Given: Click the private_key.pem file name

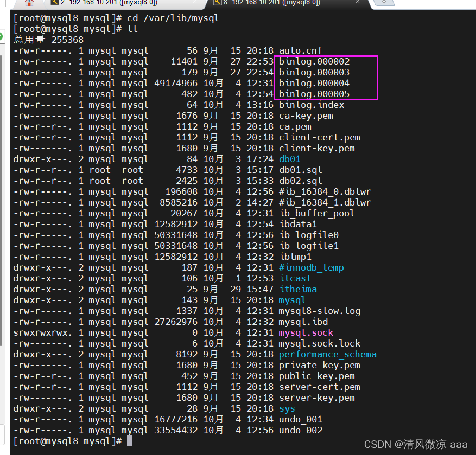Looking at the screenshot, I should click(320, 365).
